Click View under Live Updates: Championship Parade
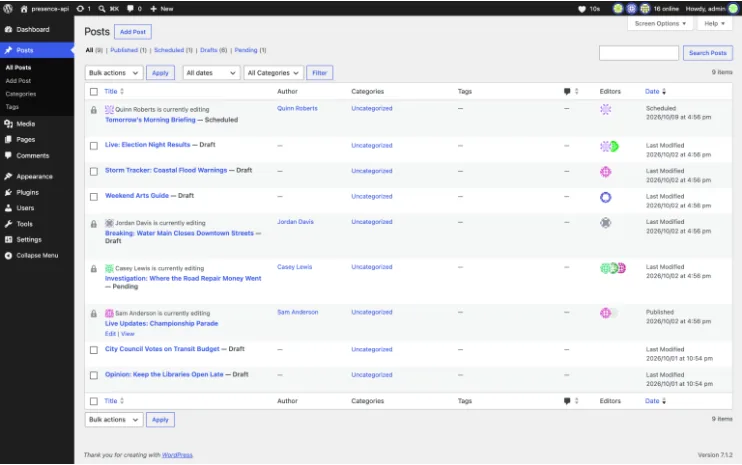Viewport: 742px width, 465px height. click(x=128, y=334)
